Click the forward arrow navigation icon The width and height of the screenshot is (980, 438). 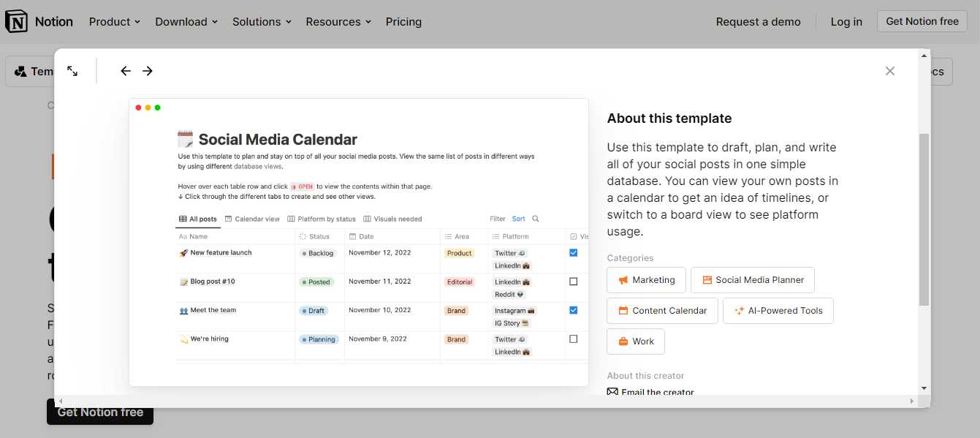click(x=147, y=71)
